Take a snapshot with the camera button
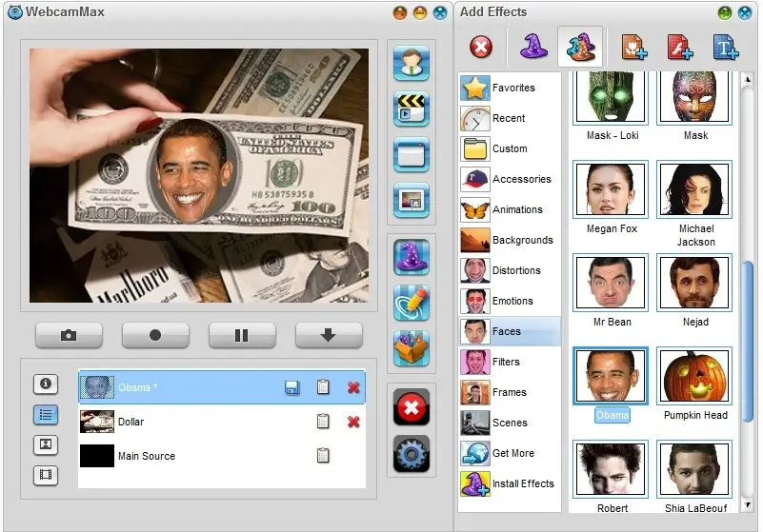This screenshot has width=763, height=532. 69,335
